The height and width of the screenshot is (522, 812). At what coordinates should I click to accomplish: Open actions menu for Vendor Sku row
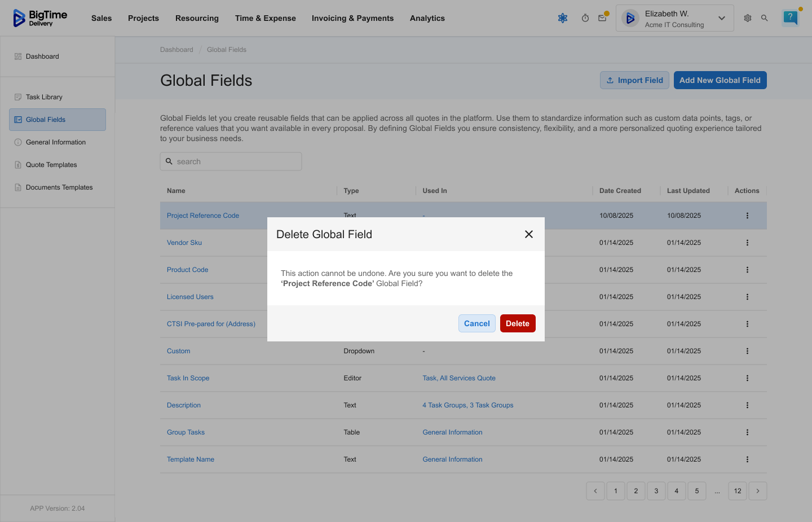747,243
